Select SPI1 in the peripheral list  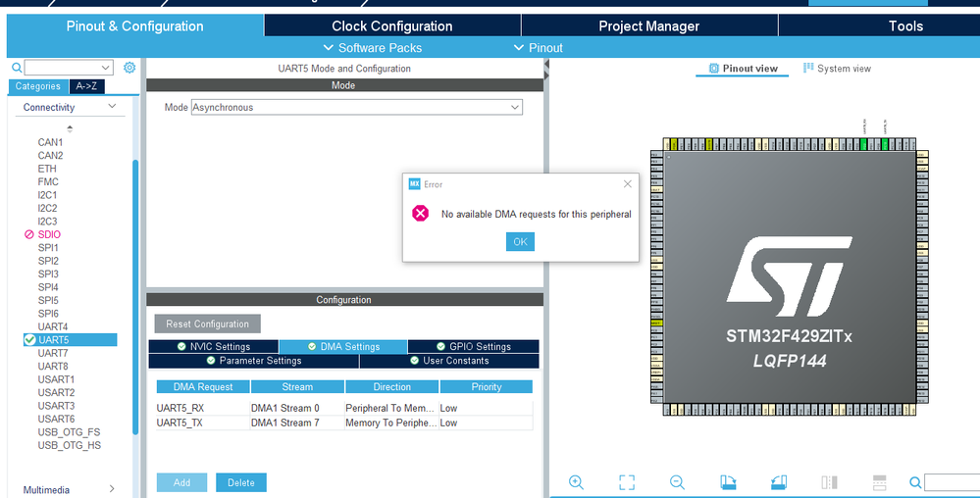[x=48, y=247]
